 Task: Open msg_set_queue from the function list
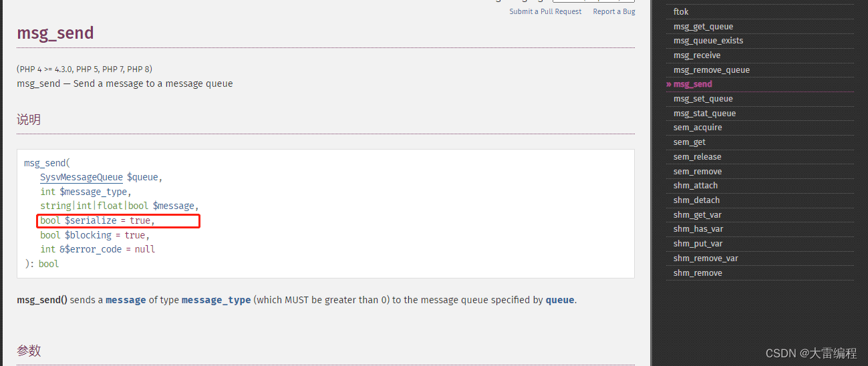(702, 99)
